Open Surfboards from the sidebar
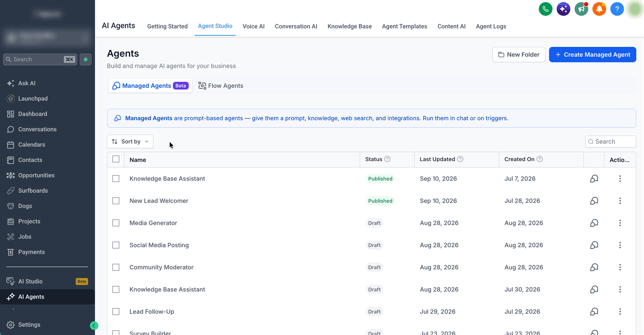 (47, 191)
